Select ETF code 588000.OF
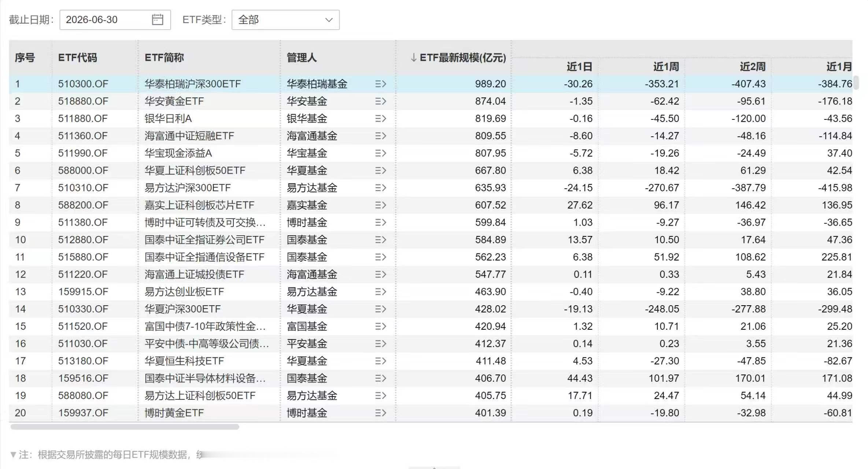 click(83, 170)
